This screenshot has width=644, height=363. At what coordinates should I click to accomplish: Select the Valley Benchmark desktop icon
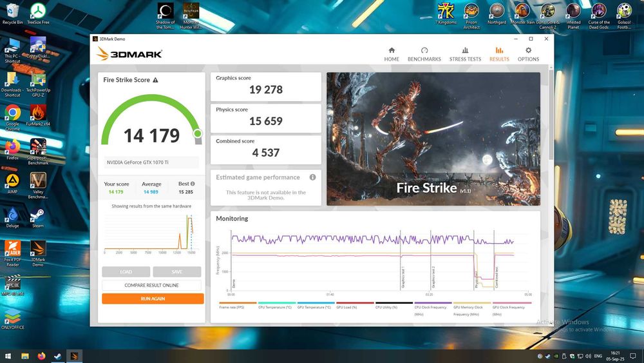pyautogui.click(x=38, y=186)
